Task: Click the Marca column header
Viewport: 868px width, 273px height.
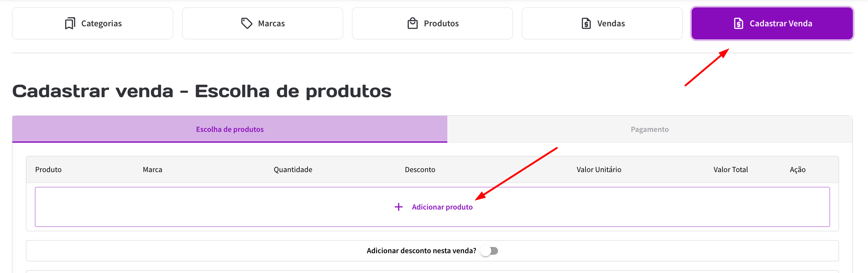Action: tap(152, 170)
